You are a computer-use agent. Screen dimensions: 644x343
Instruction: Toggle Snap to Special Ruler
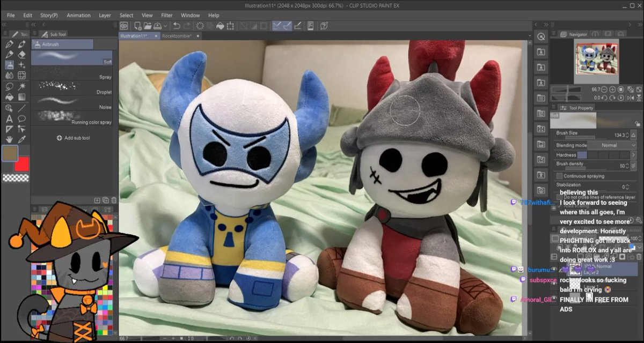click(x=288, y=25)
